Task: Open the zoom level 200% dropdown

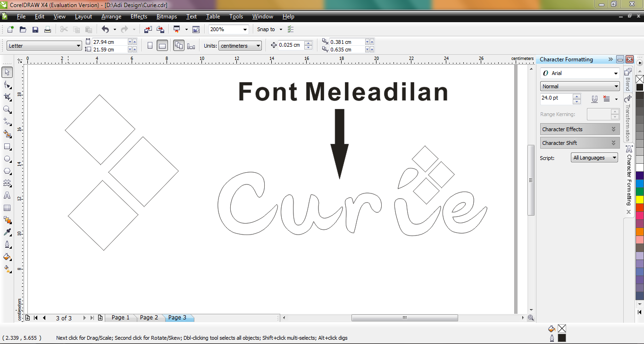Action: tap(245, 29)
